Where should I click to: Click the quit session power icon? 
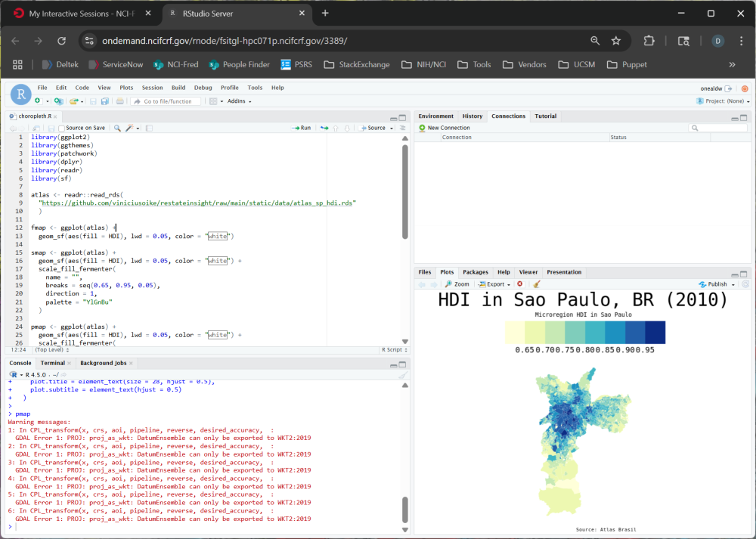(745, 88)
